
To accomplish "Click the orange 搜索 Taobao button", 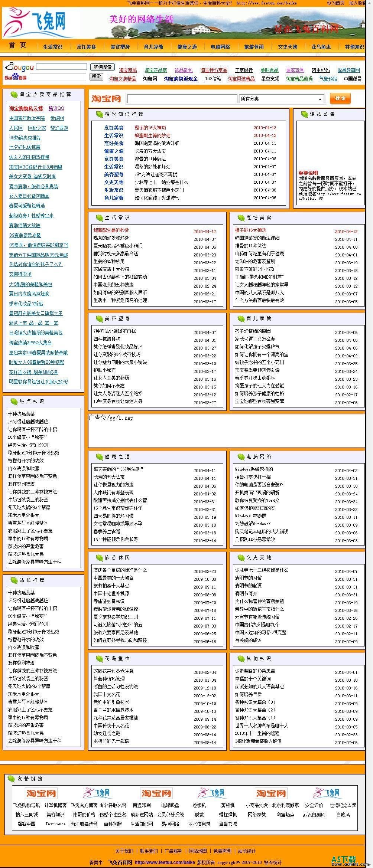I will (x=340, y=98).
